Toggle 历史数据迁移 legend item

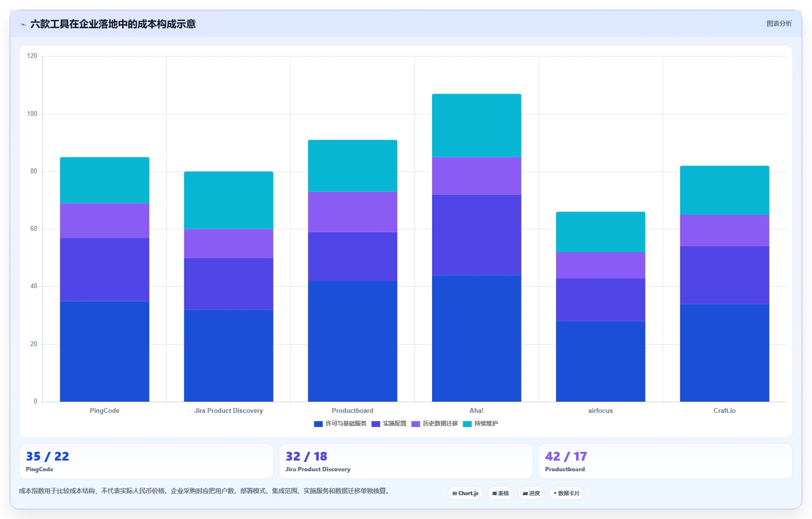point(434,424)
